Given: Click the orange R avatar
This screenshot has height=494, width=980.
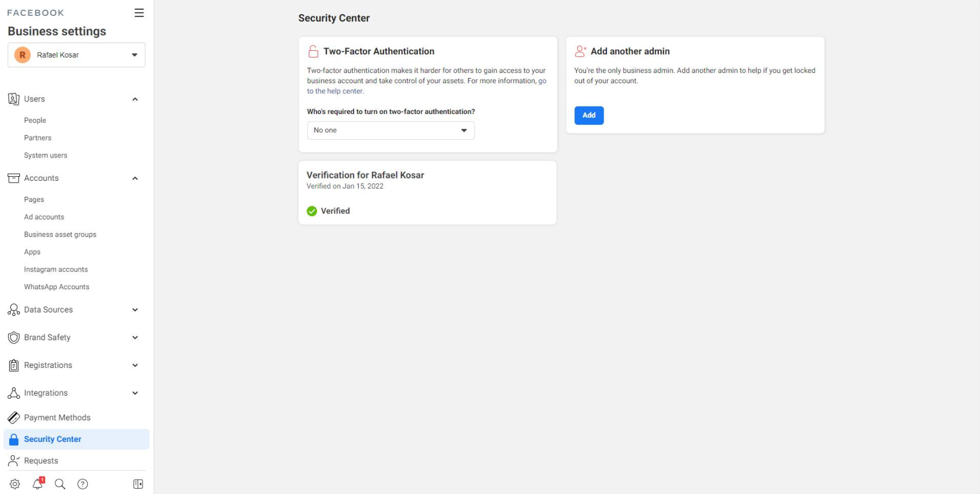Looking at the screenshot, I should click(22, 55).
